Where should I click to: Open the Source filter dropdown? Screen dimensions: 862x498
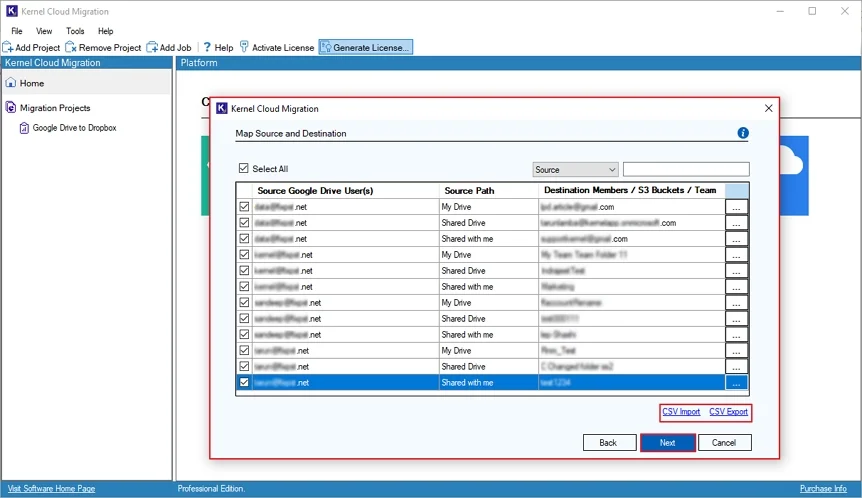575,169
